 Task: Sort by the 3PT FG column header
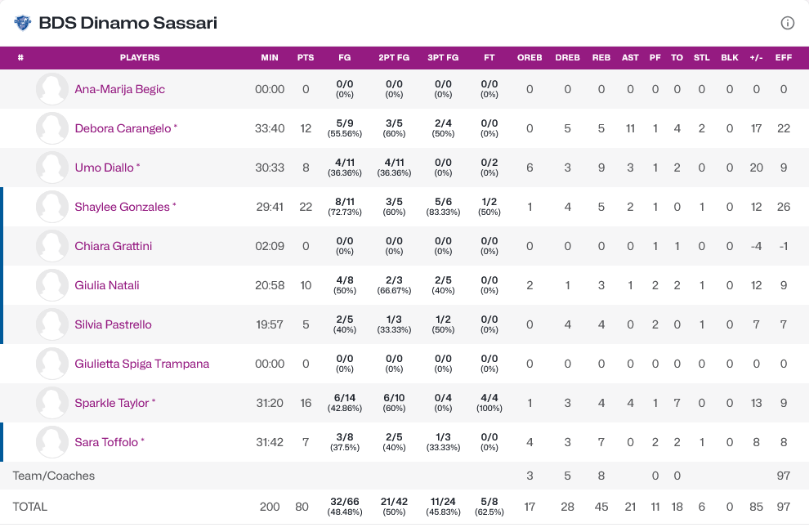[443, 58]
